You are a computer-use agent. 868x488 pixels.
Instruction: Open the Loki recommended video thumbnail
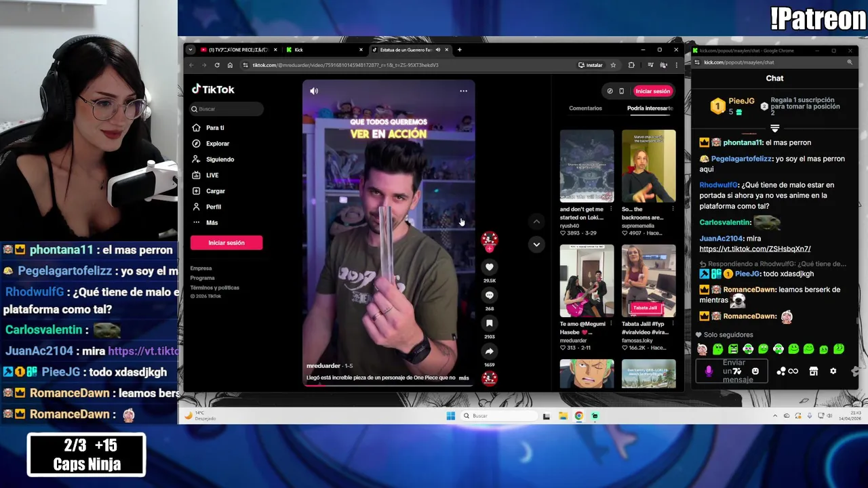coord(587,166)
